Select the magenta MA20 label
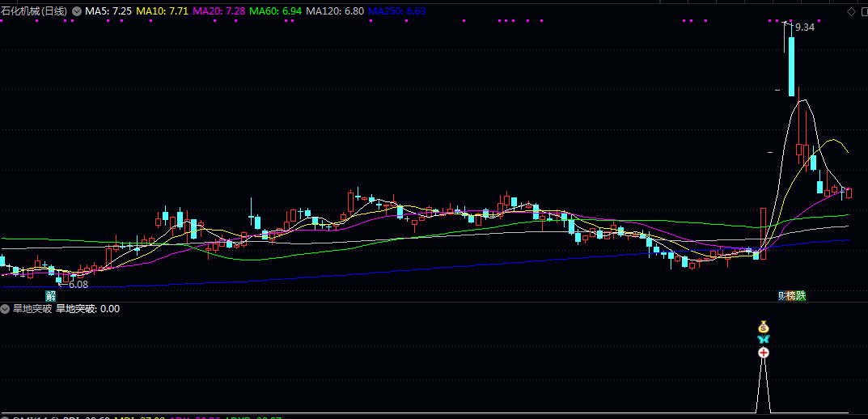The width and height of the screenshot is (868, 419). click(x=218, y=11)
